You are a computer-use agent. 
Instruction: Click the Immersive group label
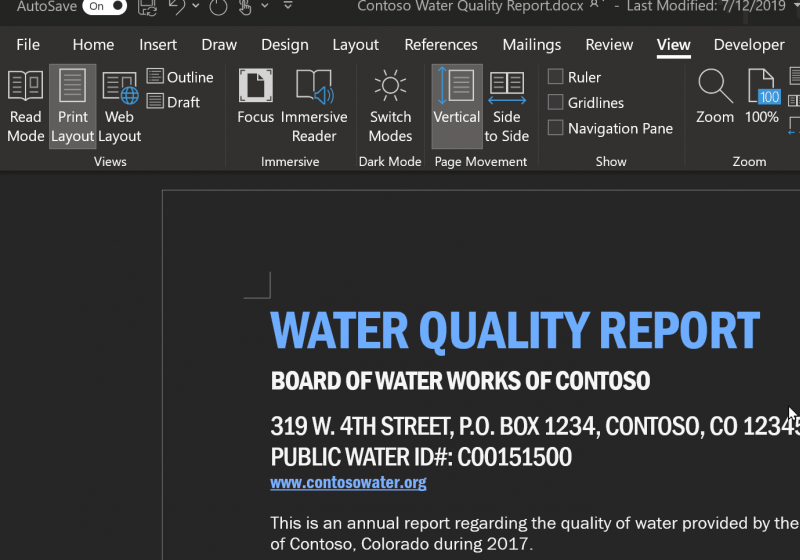290,162
